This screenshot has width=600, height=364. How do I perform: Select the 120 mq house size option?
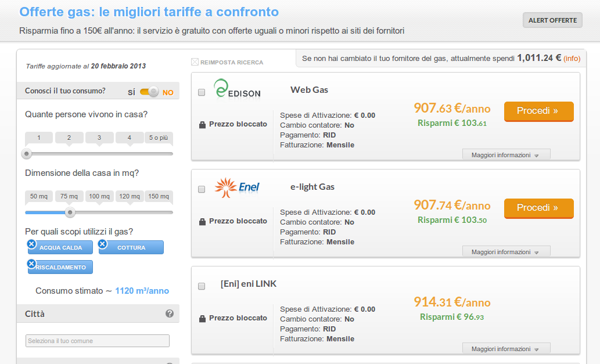click(x=130, y=196)
